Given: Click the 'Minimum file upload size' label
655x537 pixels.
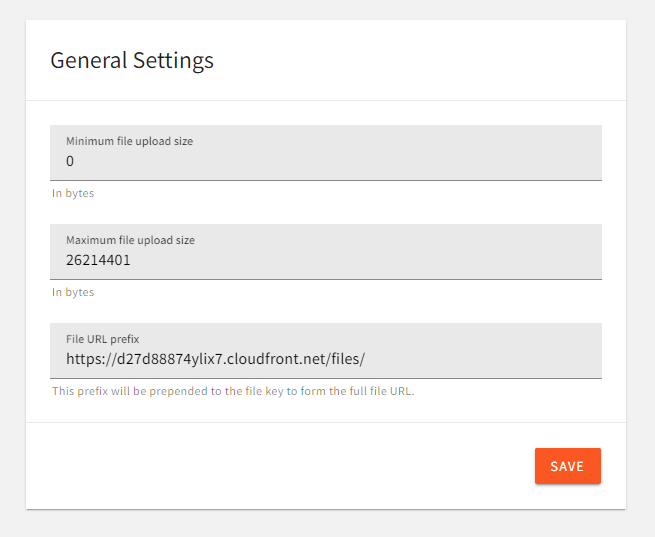Looking at the screenshot, I should pos(129,141).
